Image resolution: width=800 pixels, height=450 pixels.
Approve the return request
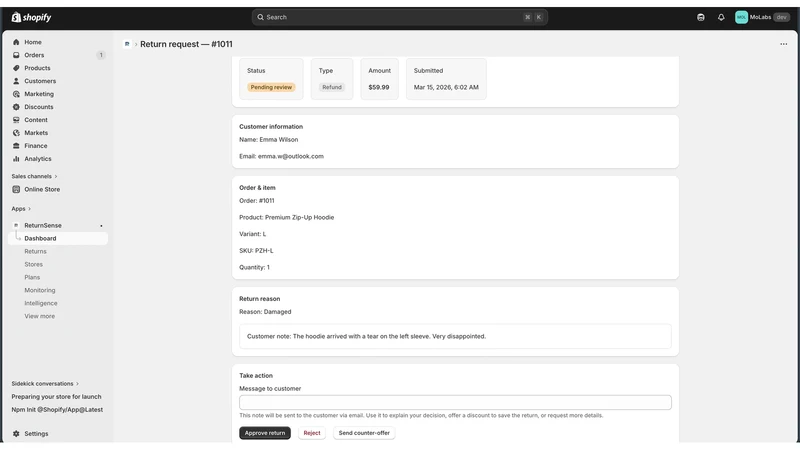point(265,433)
